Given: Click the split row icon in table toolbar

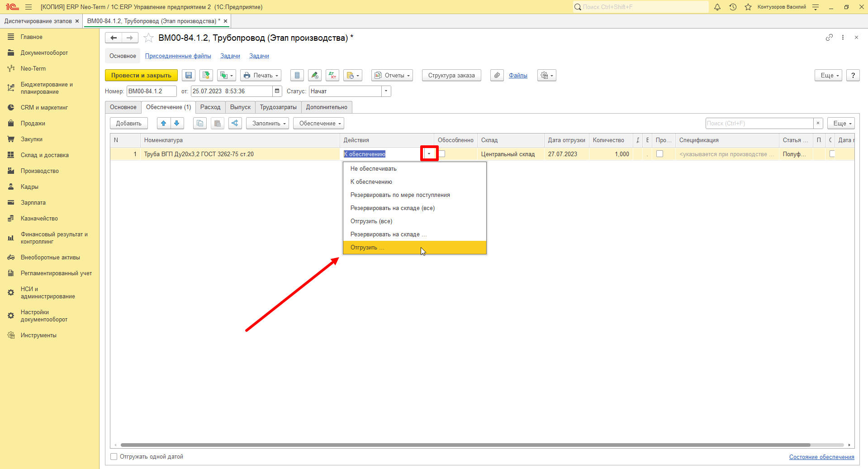Looking at the screenshot, I should tap(235, 123).
